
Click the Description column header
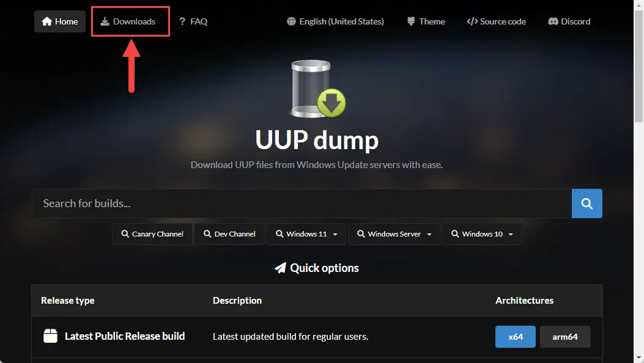237,301
